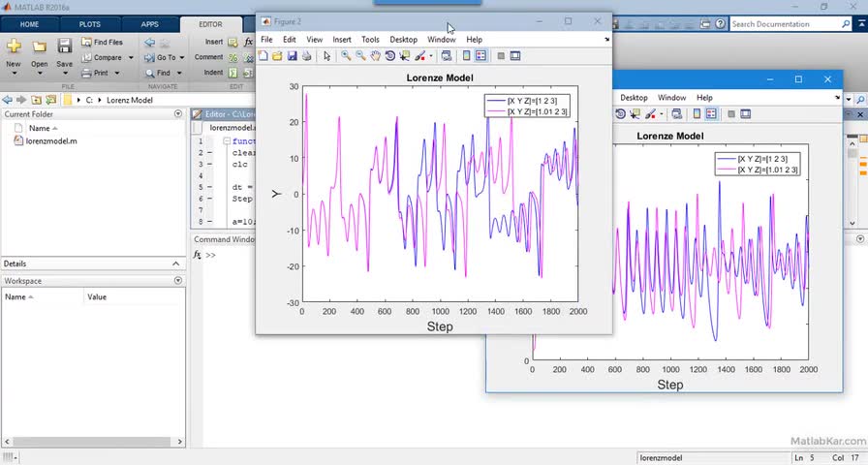Toggle the breakpoint dash on editor line 2
This screenshot has height=465, width=868.
pyautogui.click(x=210, y=153)
